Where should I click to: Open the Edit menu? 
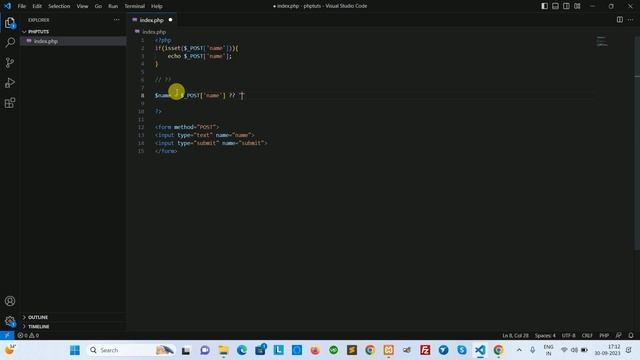[x=37, y=6]
